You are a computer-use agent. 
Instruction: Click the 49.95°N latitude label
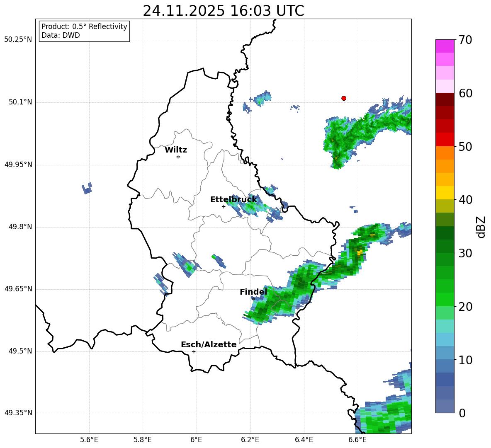click(x=18, y=165)
